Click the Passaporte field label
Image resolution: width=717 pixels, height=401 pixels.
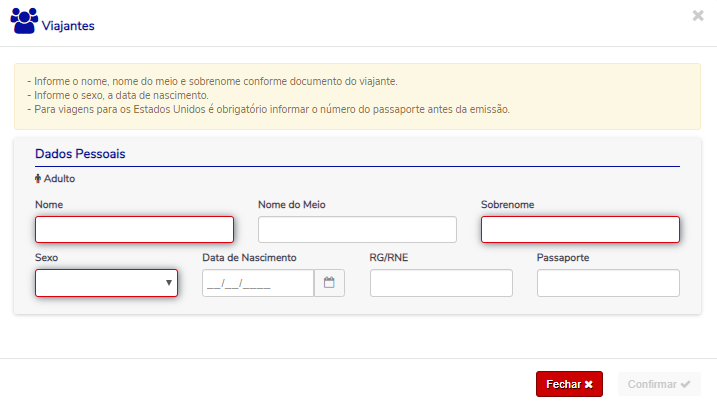pyautogui.click(x=563, y=258)
